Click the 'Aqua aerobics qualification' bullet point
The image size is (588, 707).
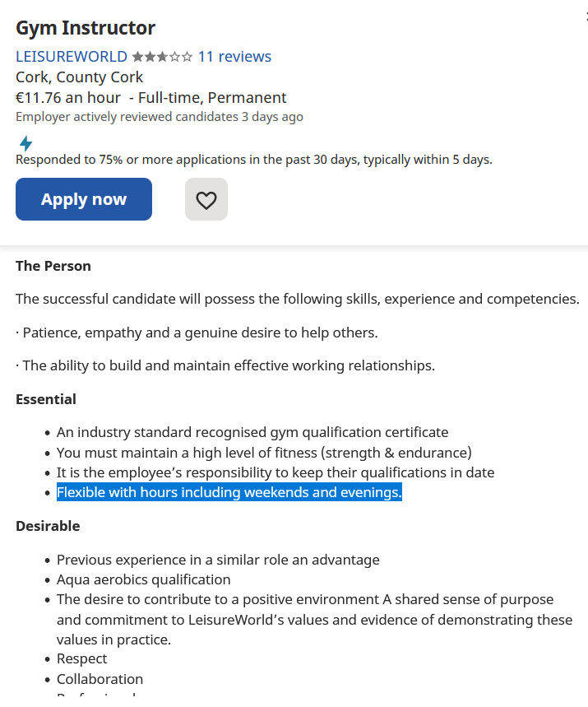coord(144,579)
